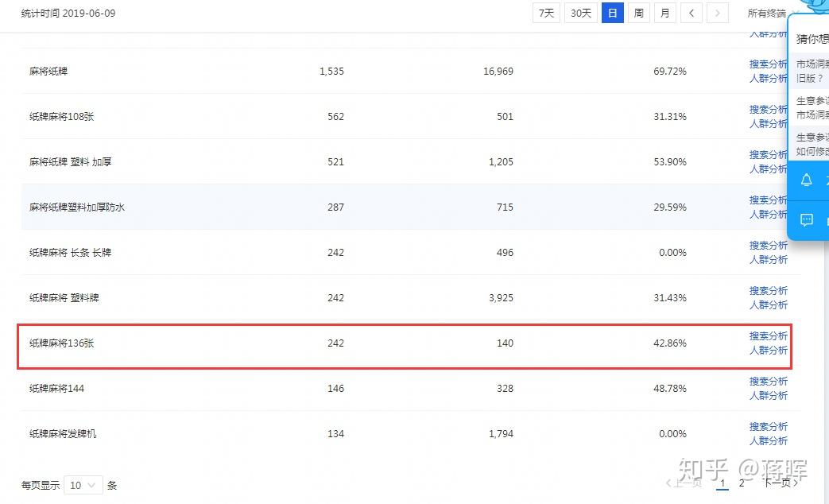829x504 pixels.
Task: Click the next date arrow
Action: click(x=718, y=14)
